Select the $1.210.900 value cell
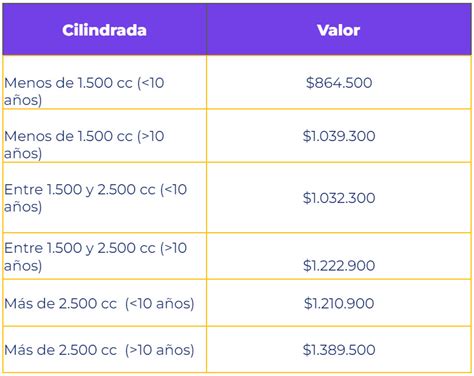The width and height of the screenshot is (474, 376). click(x=339, y=303)
